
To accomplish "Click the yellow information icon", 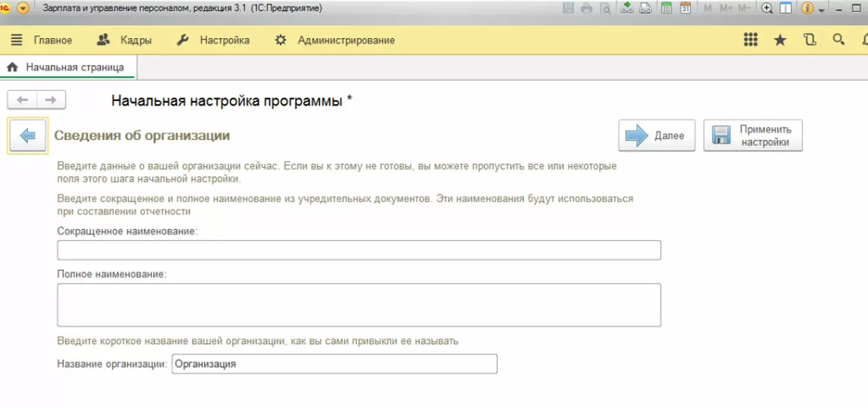I will coord(808,8).
